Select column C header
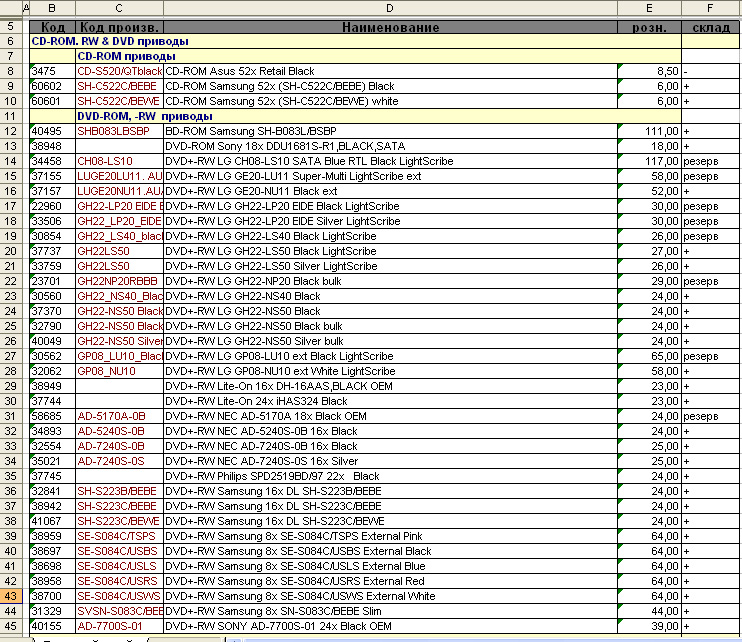Screen dimensions: 742x642 119,8
